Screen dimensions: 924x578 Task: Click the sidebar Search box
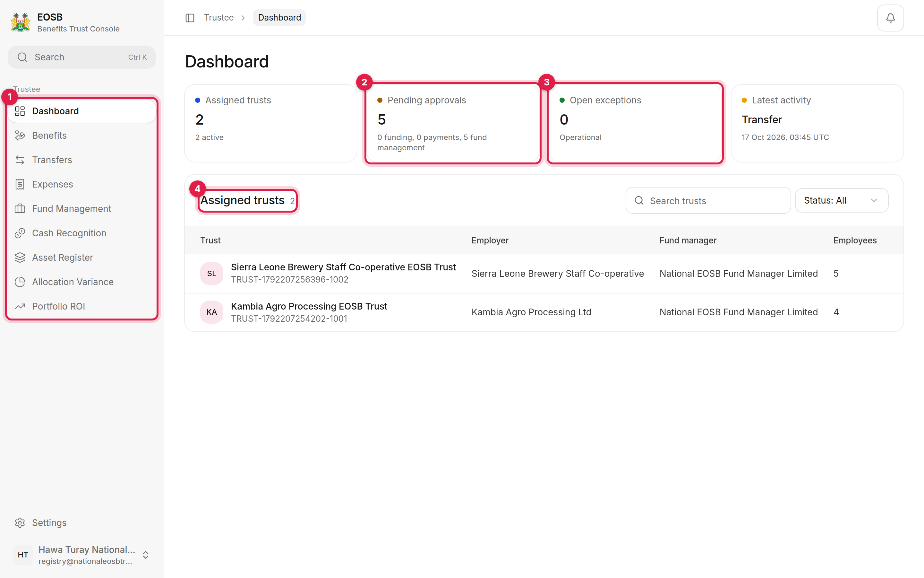click(x=82, y=57)
